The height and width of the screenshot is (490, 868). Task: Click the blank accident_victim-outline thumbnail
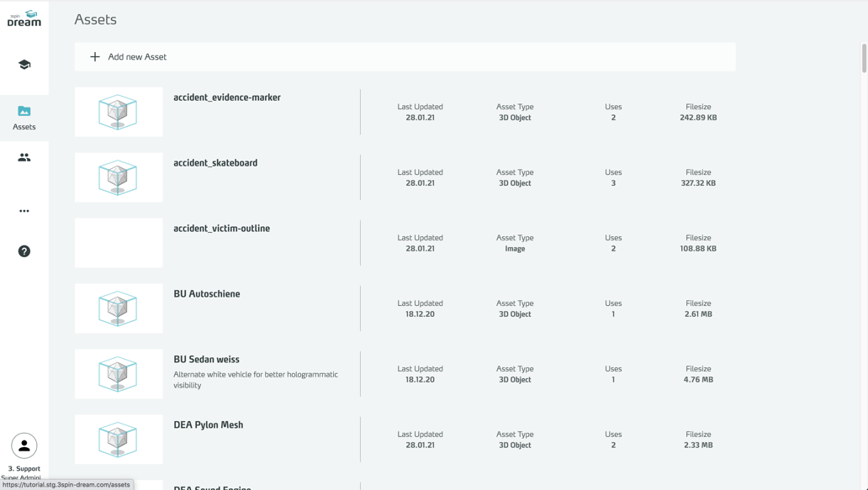click(118, 243)
